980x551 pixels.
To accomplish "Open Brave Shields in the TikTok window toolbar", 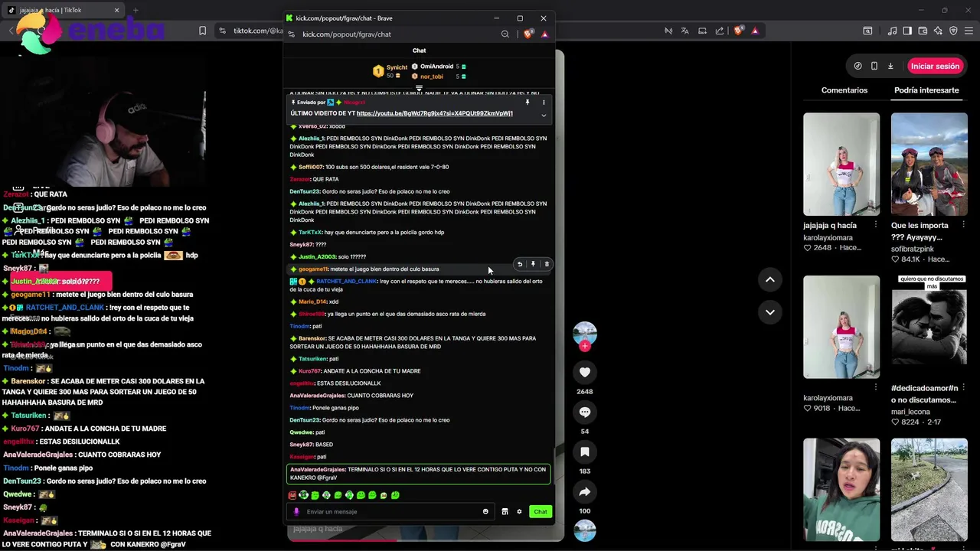I will click(738, 31).
